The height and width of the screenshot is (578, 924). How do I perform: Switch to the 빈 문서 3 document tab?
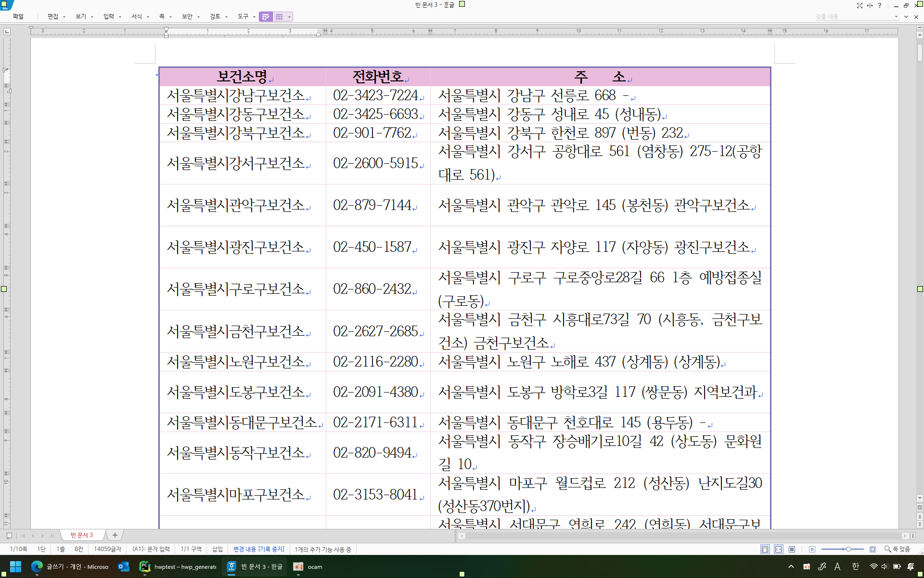pos(82,535)
